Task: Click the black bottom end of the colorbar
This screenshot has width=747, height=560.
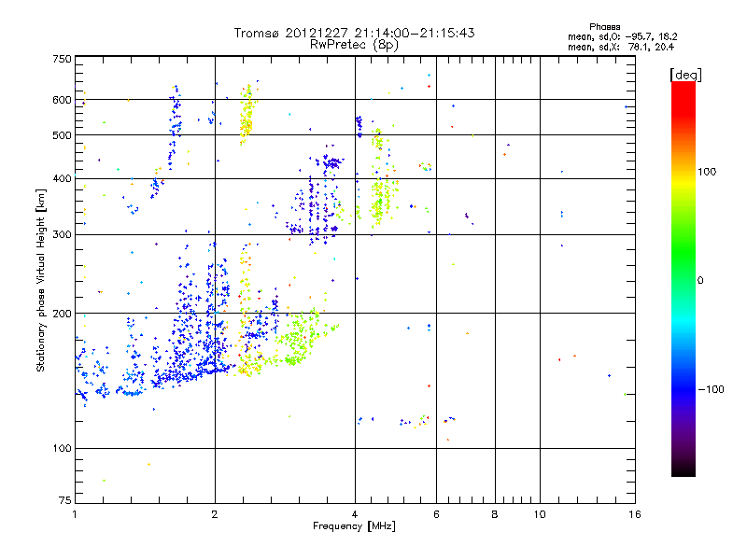Action: 684,470
